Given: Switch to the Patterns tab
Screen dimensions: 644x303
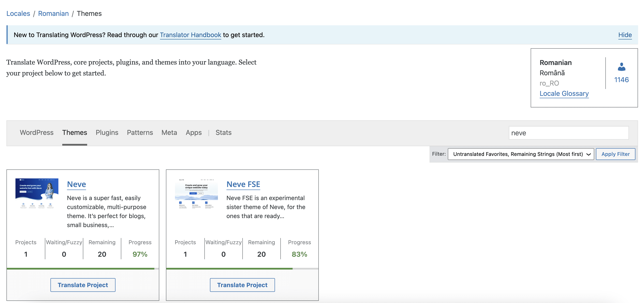Looking at the screenshot, I should tap(140, 132).
